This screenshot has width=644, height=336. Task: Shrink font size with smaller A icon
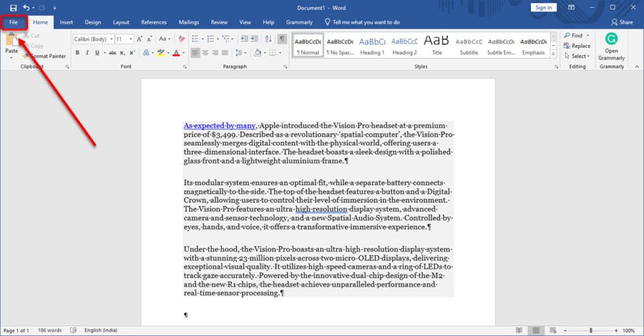[150, 39]
